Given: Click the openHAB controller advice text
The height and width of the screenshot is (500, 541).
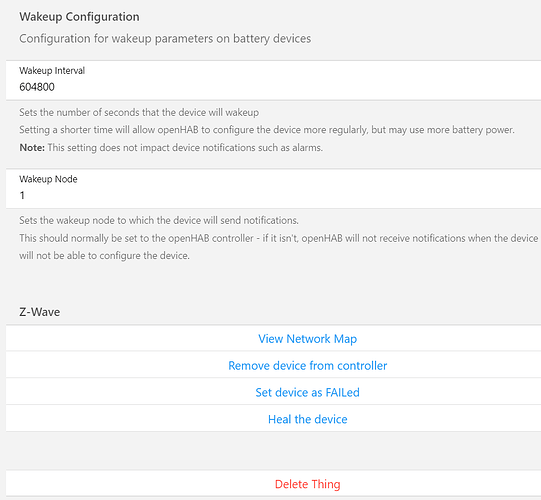Looking at the screenshot, I should [x=279, y=238].
